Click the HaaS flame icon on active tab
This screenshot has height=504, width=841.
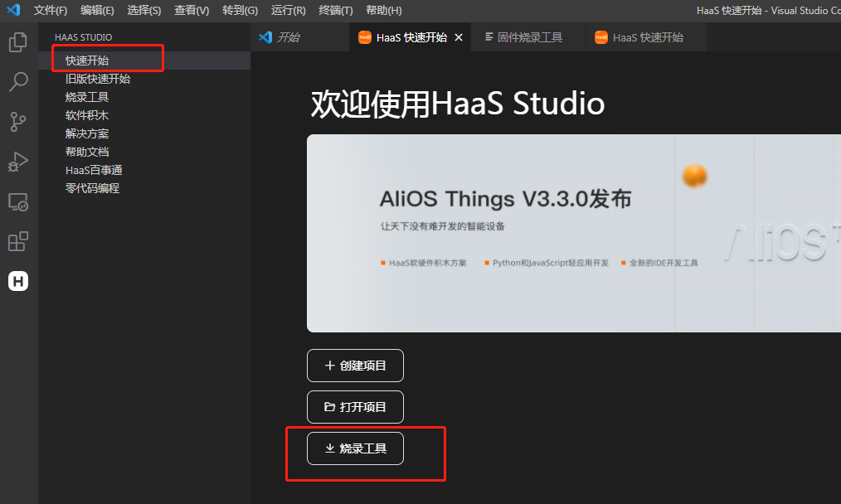click(x=365, y=36)
